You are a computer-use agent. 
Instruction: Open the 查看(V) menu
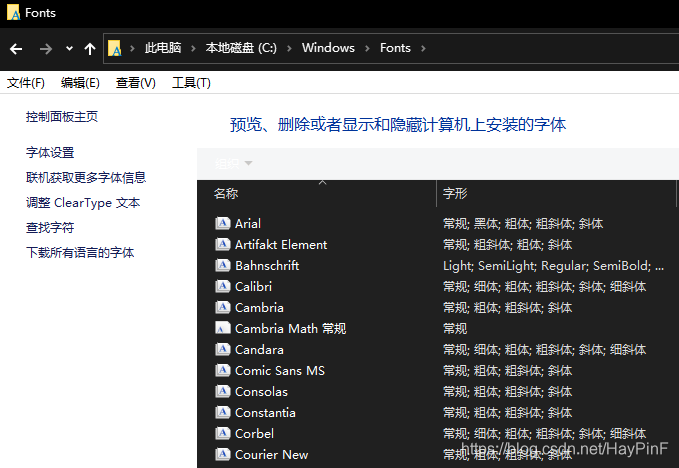[x=136, y=83]
